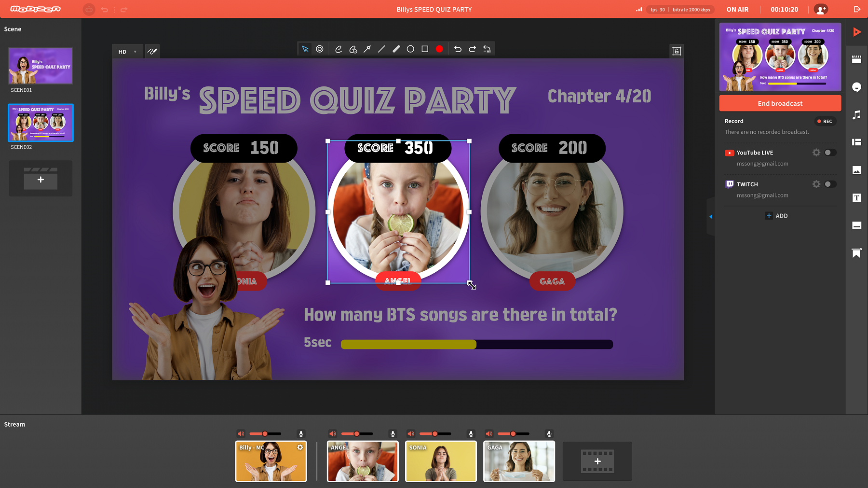
Task: Select SCENE01 thumbnail
Action: pyautogui.click(x=41, y=66)
